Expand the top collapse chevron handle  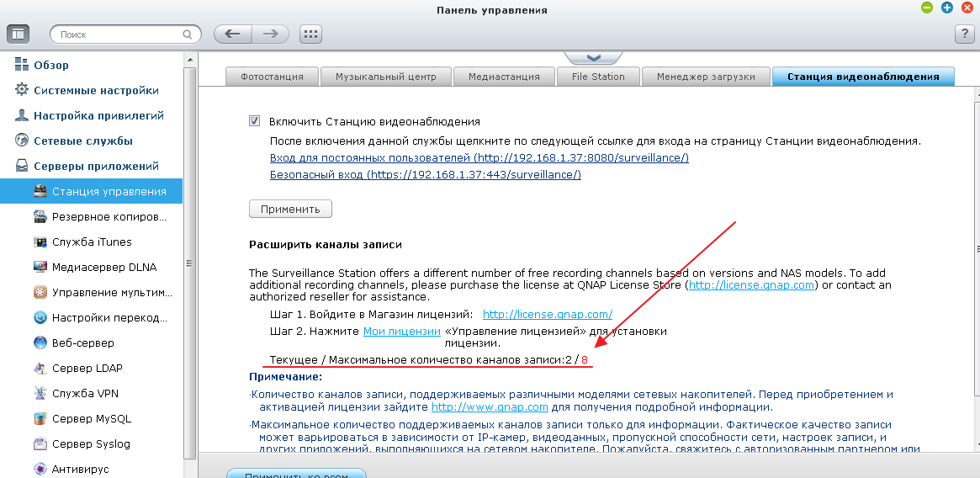tap(594, 58)
